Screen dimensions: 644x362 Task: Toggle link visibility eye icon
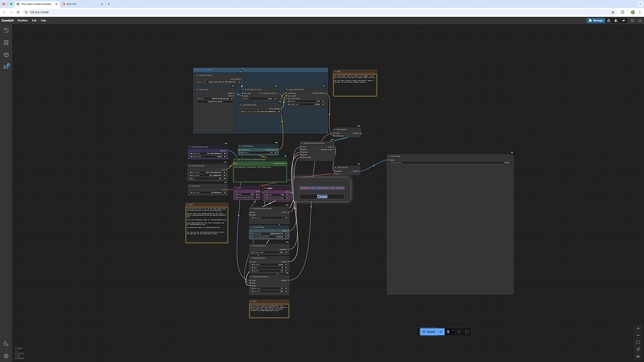coord(638,356)
